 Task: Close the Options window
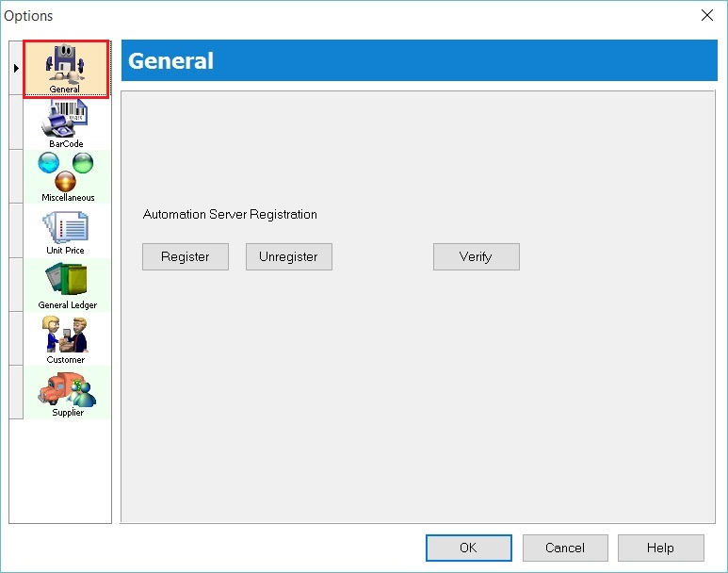[706, 15]
